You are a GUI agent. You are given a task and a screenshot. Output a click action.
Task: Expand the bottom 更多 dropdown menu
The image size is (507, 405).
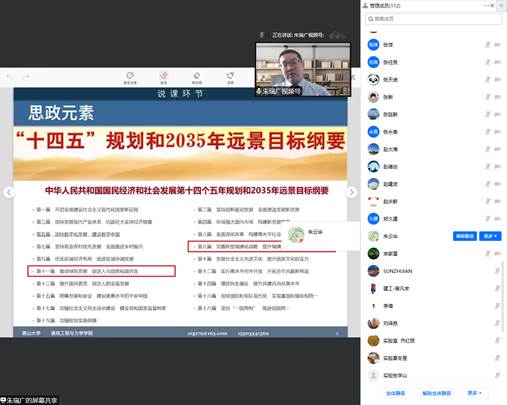474,393
